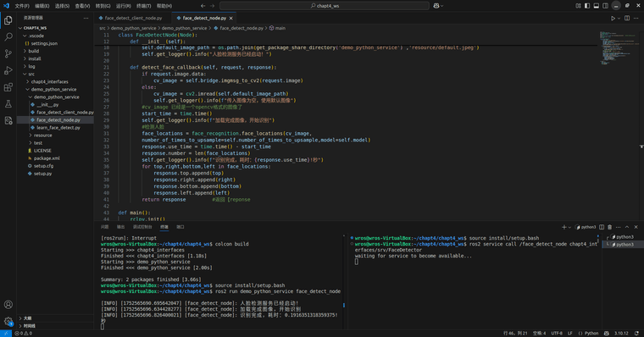
Task: Click errors and warnings count in status bar
Action: [24, 334]
